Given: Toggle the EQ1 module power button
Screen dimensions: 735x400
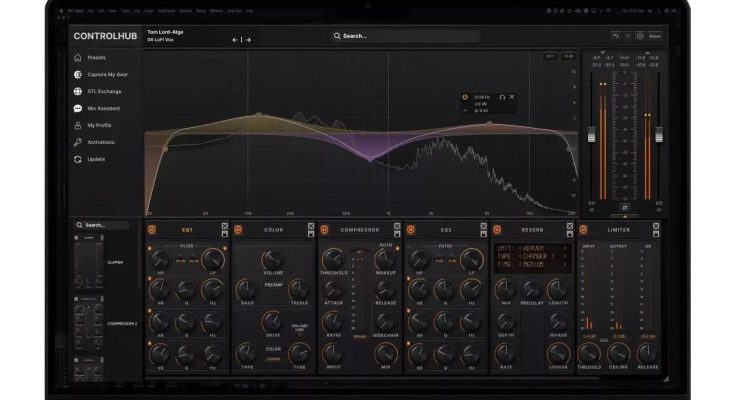Looking at the screenshot, I should coord(152,229).
